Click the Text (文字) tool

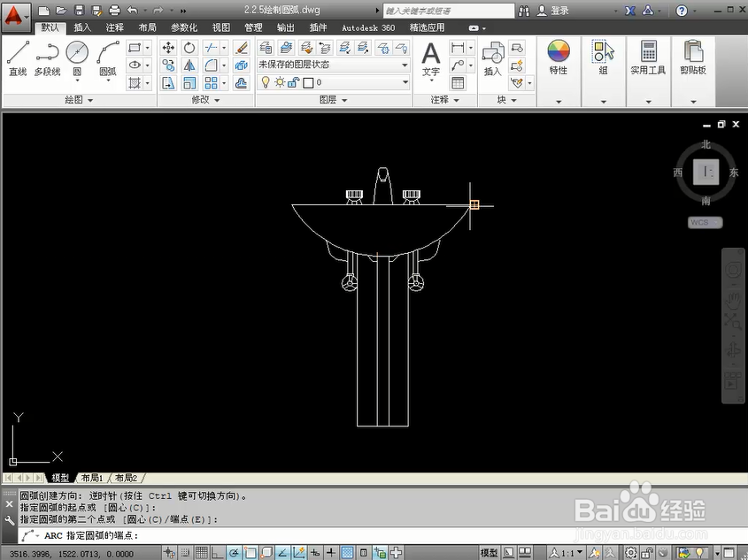pos(431,59)
